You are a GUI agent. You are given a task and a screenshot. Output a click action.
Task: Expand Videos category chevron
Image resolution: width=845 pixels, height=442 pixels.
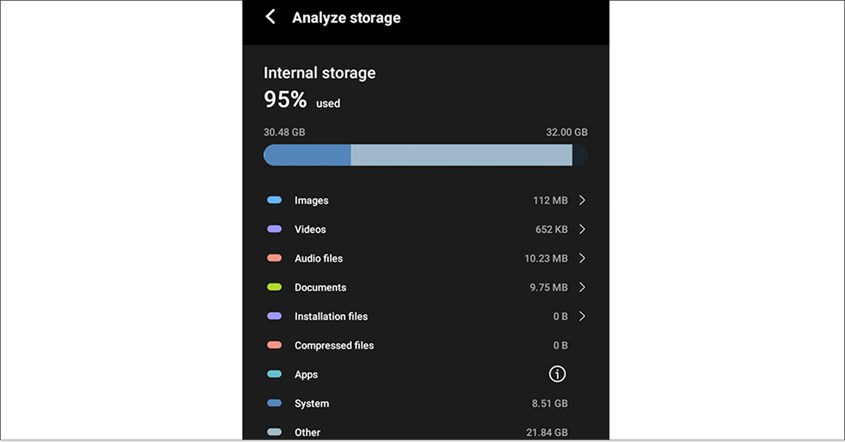pyautogui.click(x=582, y=229)
